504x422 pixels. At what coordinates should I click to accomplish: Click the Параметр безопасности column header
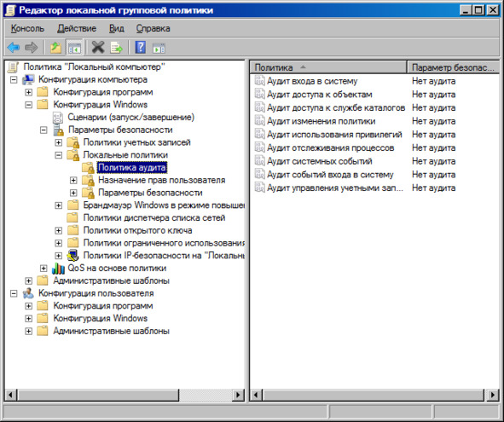click(x=453, y=67)
